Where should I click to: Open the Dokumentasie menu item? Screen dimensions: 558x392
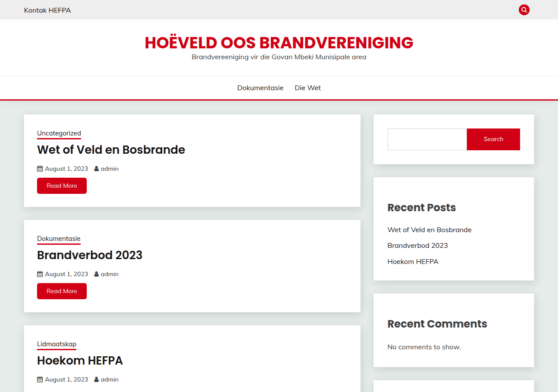coord(260,88)
